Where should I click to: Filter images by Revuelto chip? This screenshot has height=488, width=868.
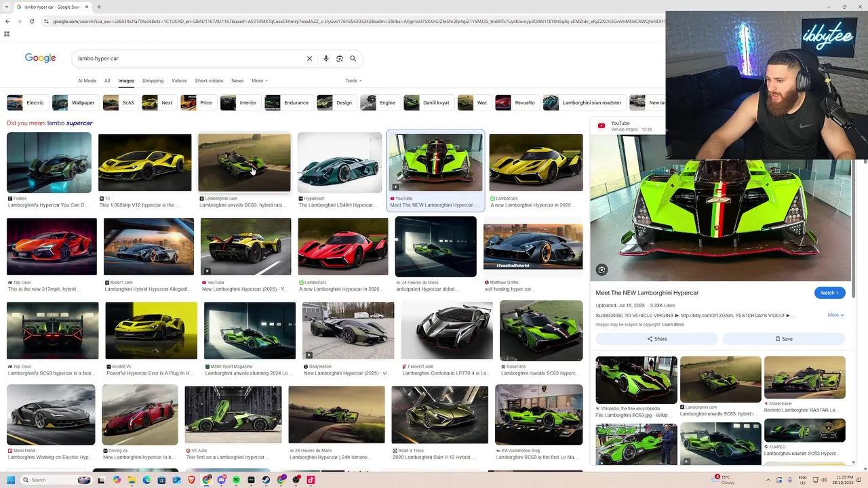coord(515,103)
